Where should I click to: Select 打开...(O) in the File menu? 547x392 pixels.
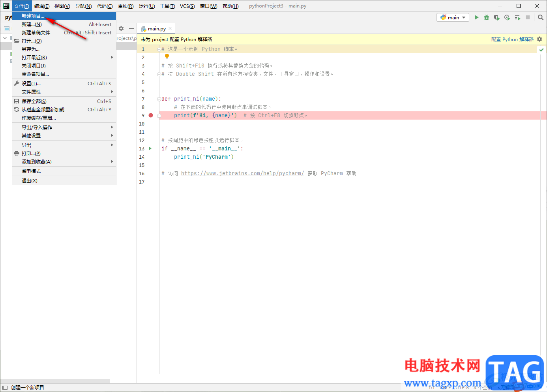pos(64,41)
